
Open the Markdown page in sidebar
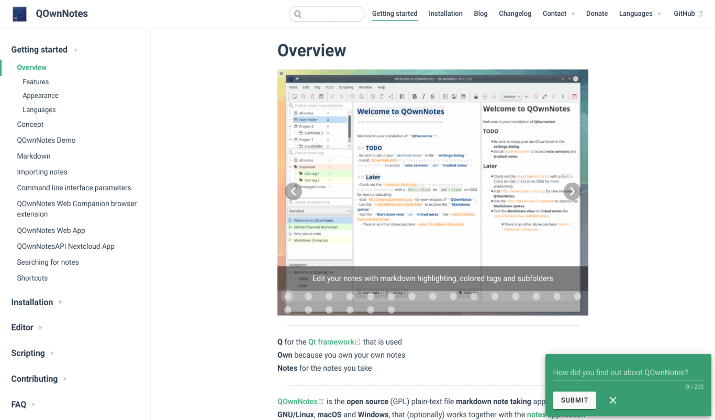pos(33,156)
